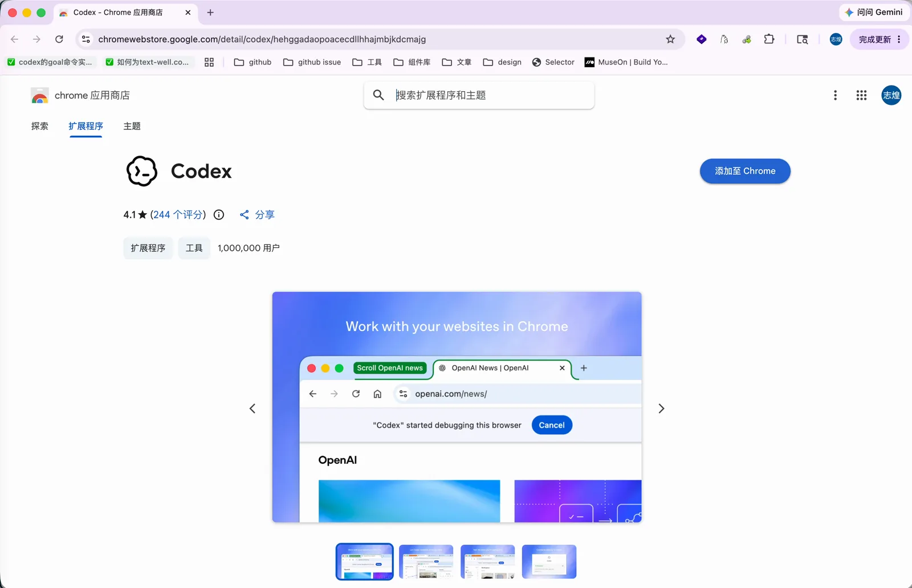Switch to the 探索 tab

tap(40, 126)
